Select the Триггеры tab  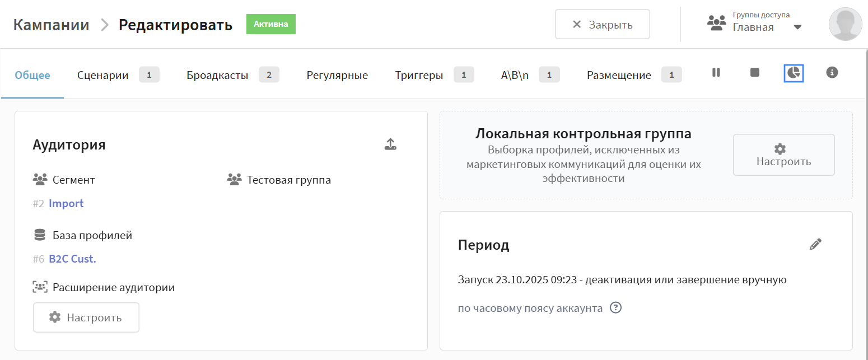tap(419, 75)
